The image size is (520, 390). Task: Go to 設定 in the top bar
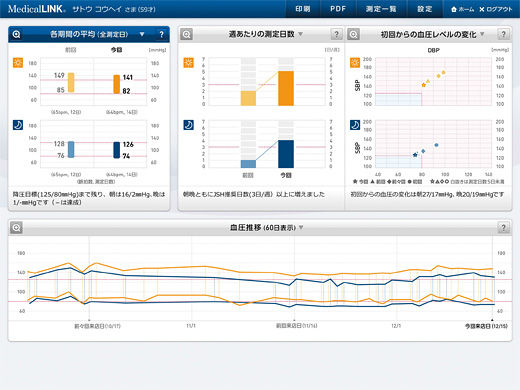coord(425,9)
